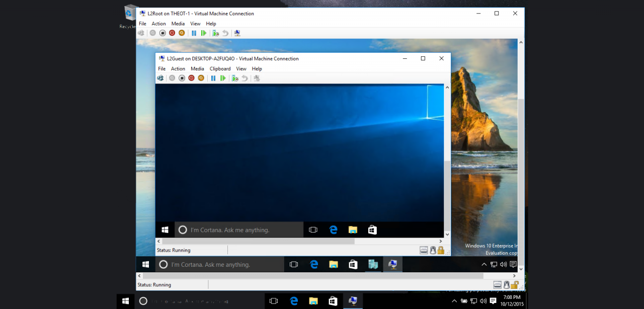644x309 pixels.
Task: Open Action menu in the L2Guest window
Action: tap(178, 69)
